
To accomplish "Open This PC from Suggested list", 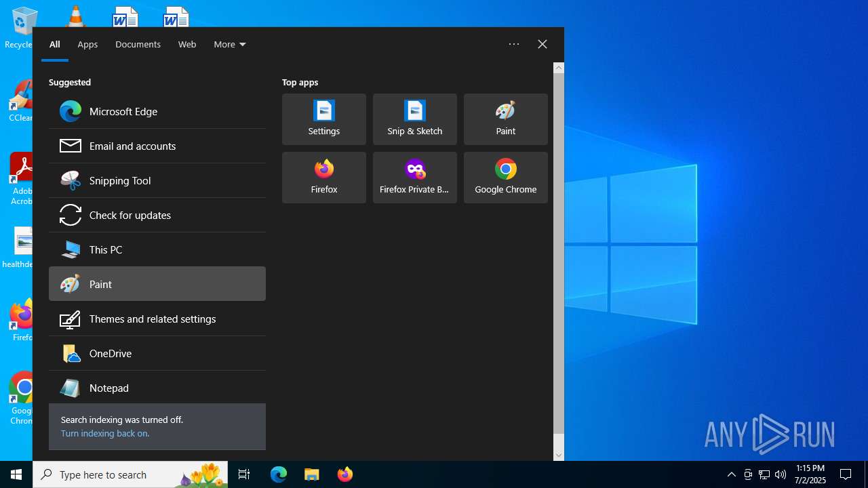I will pyautogui.click(x=157, y=249).
